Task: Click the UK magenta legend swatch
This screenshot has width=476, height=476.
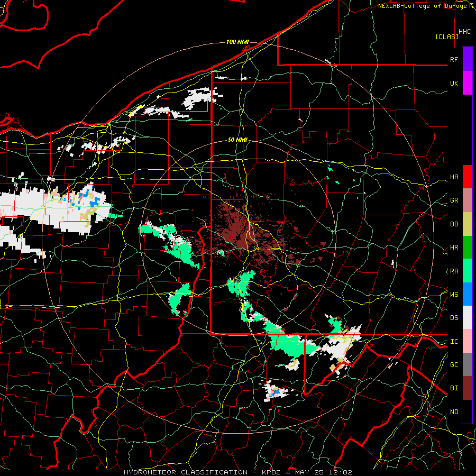Action: [467, 83]
